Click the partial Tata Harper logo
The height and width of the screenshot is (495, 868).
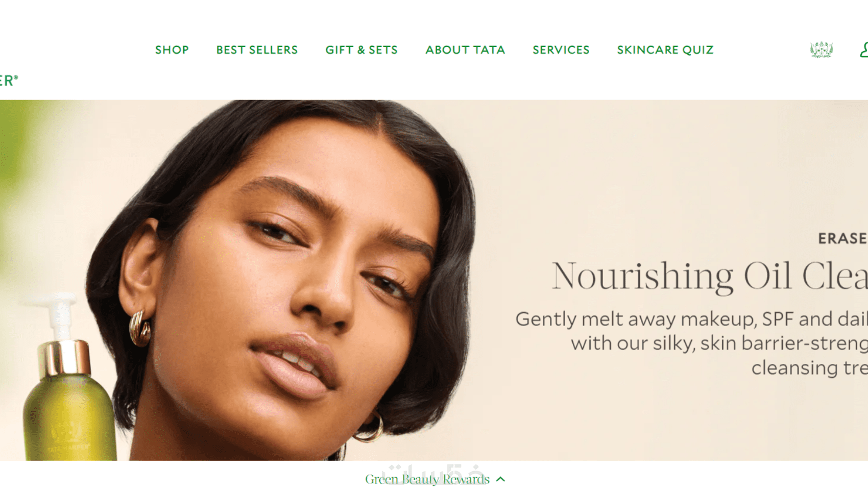pos(9,81)
